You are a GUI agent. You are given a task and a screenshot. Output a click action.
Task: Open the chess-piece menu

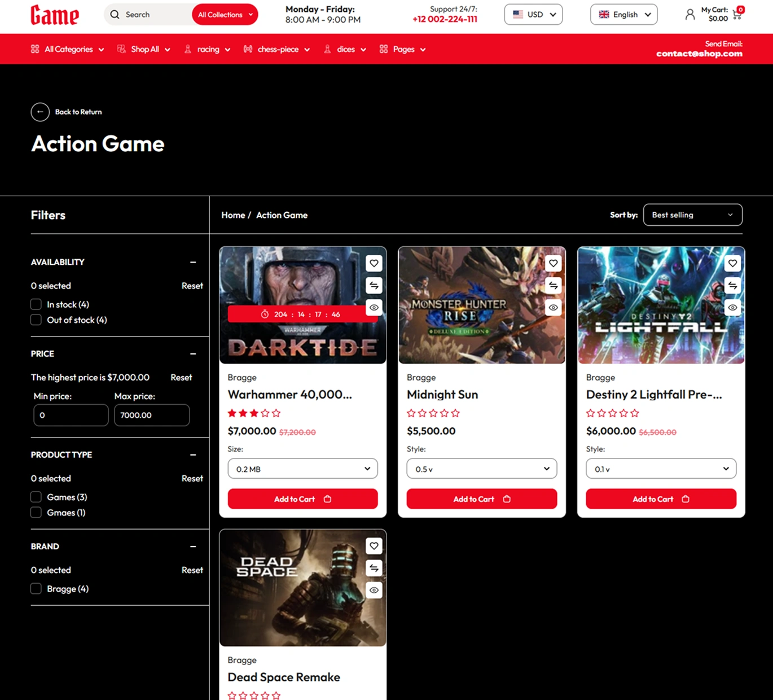click(x=277, y=50)
